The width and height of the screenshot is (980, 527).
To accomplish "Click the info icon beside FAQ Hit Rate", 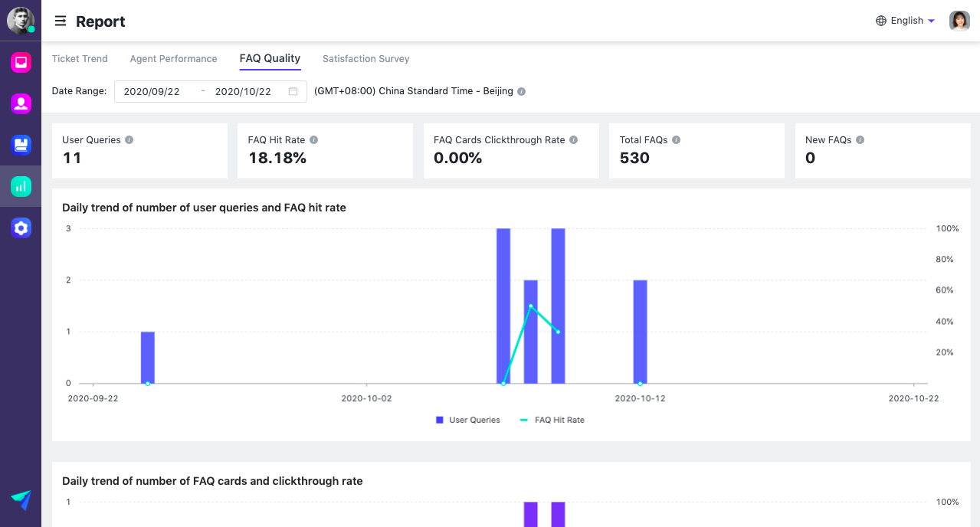I will click(314, 140).
